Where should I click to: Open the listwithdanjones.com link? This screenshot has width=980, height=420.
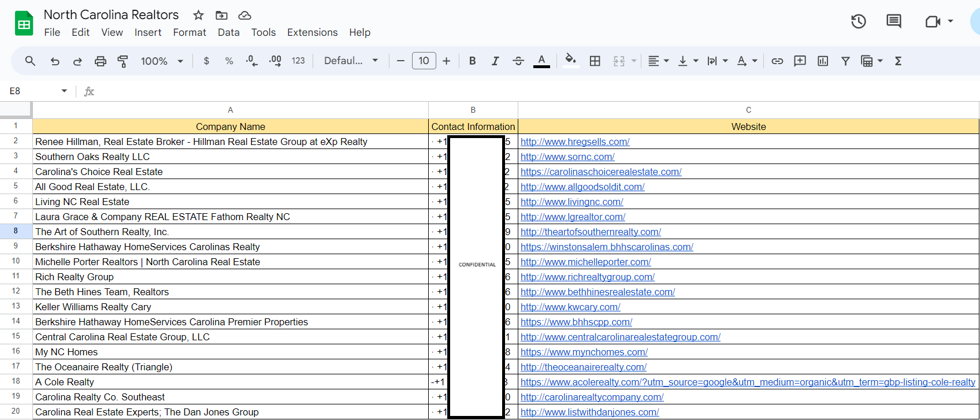tap(590, 412)
